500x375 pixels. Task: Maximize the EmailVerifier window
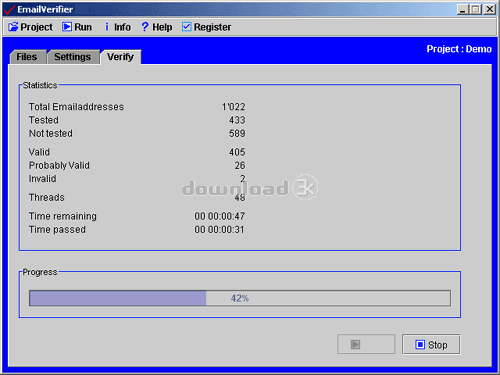[476, 9]
